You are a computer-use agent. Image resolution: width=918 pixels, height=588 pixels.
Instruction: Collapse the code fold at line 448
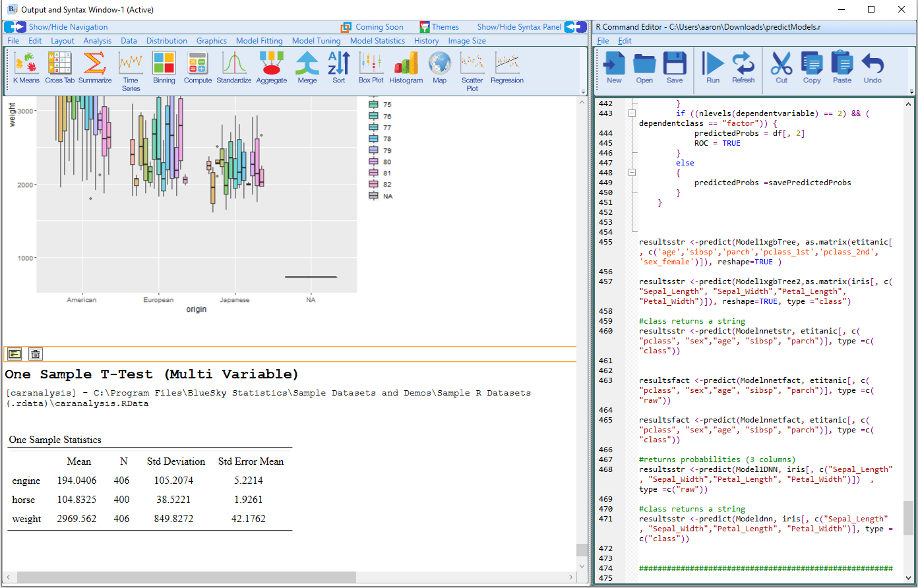(632, 171)
